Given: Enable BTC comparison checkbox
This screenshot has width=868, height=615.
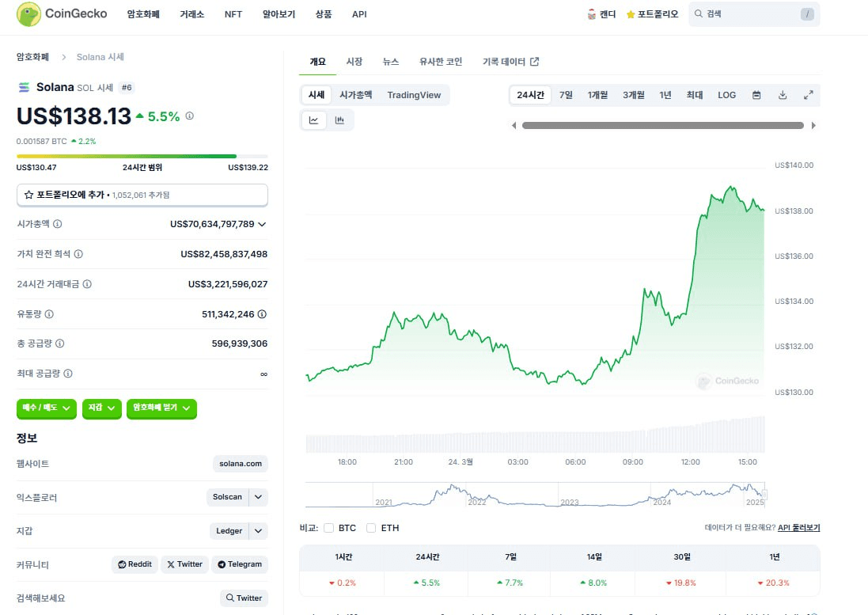Looking at the screenshot, I should (x=329, y=528).
